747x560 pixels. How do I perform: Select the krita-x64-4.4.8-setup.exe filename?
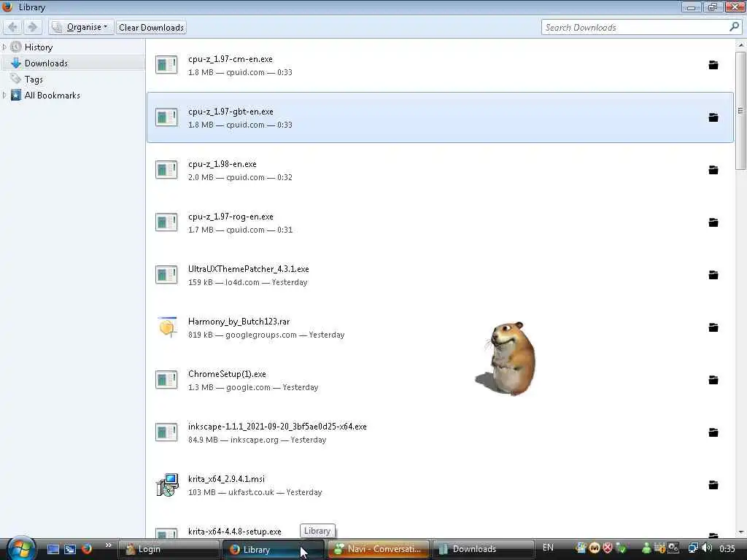click(x=234, y=532)
